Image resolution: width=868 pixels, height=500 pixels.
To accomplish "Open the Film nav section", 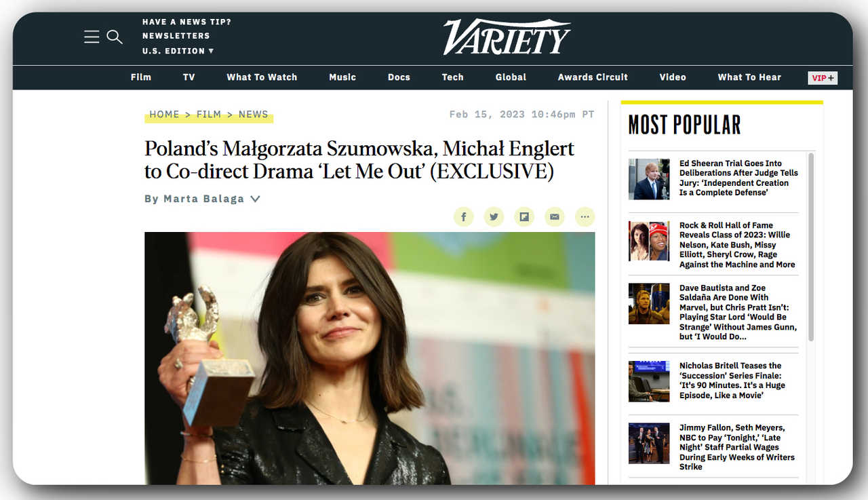I will (141, 77).
